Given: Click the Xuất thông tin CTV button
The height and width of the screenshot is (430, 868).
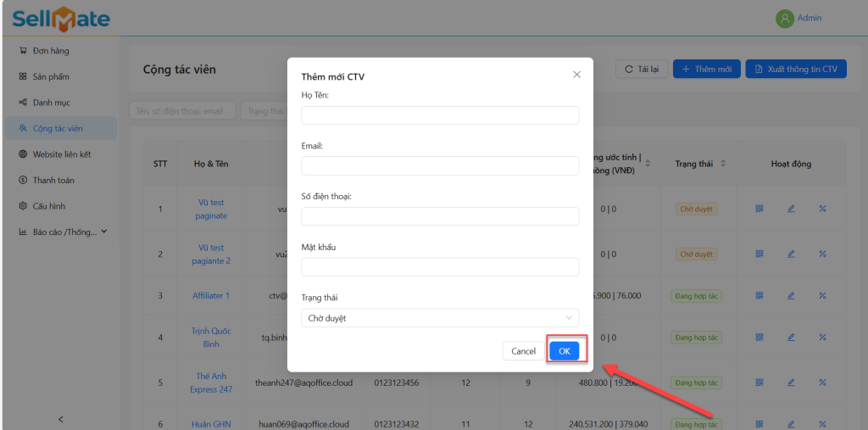Looking at the screenshot, I should (796, 69).
